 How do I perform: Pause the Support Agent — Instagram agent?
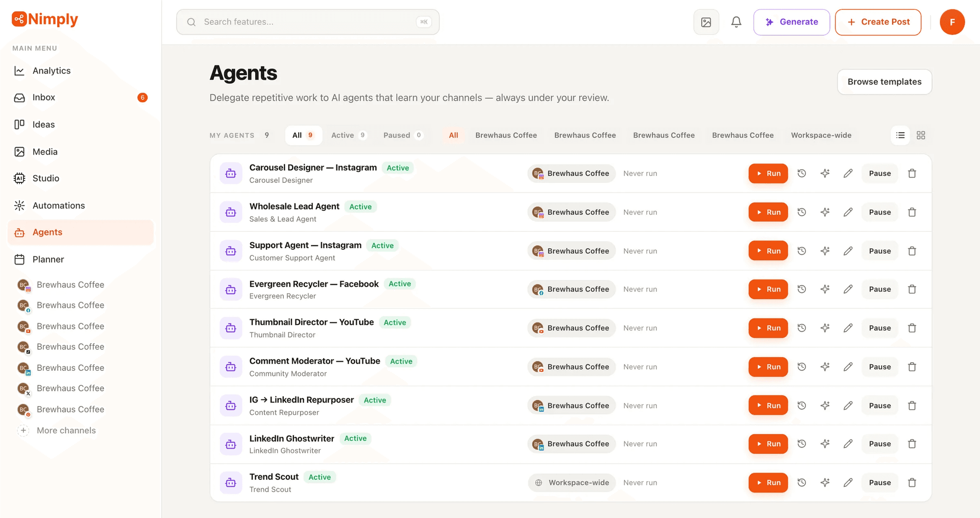880,251
